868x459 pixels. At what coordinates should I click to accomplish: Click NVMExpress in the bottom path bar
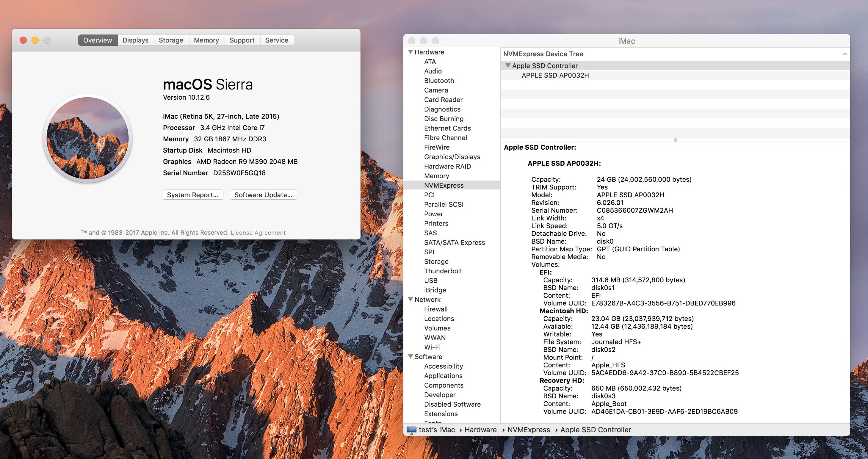coord(528,430)
